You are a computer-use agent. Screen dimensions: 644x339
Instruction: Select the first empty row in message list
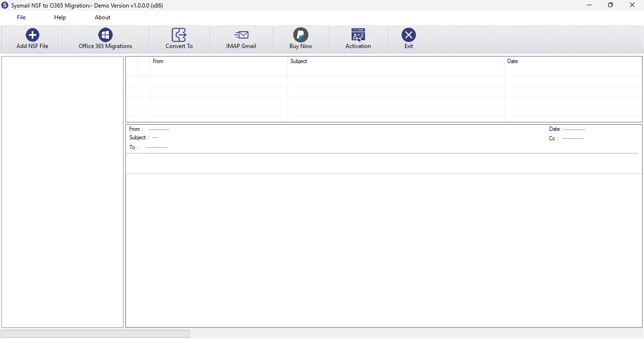point(384,71)
